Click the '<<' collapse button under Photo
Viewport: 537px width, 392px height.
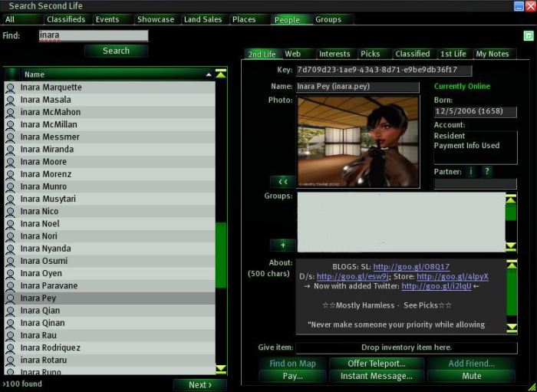coord(282,182)
